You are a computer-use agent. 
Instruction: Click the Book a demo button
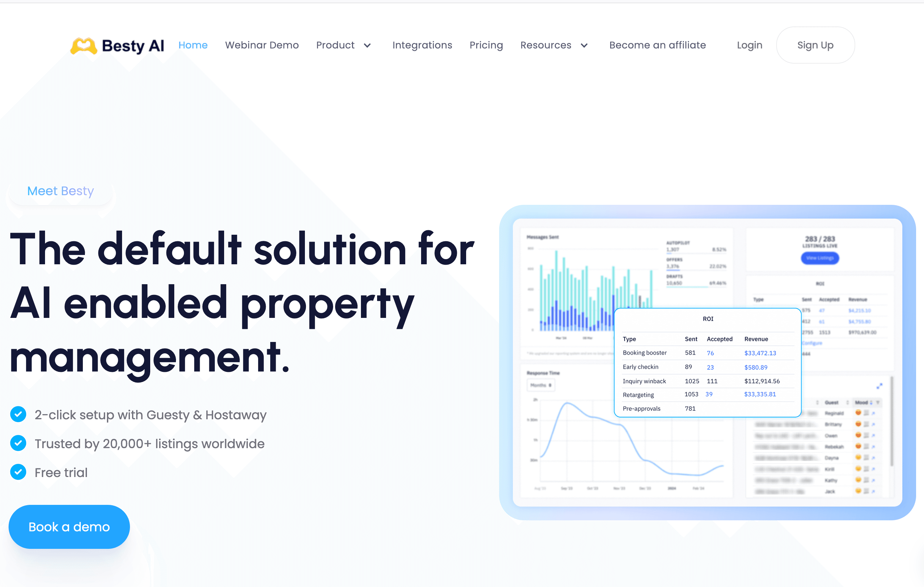pyautogui.click(x=69, y=527)
